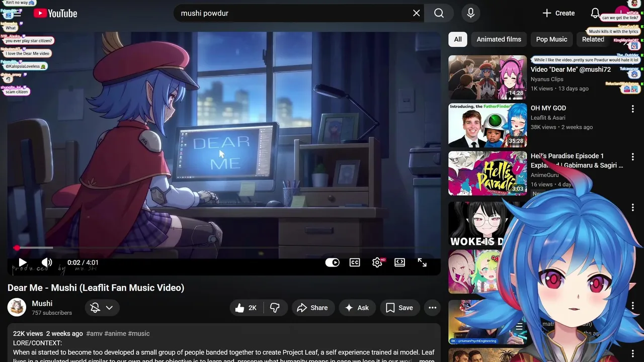
Task: Start voice search with the microphone
Action: [x=470, y=13]
